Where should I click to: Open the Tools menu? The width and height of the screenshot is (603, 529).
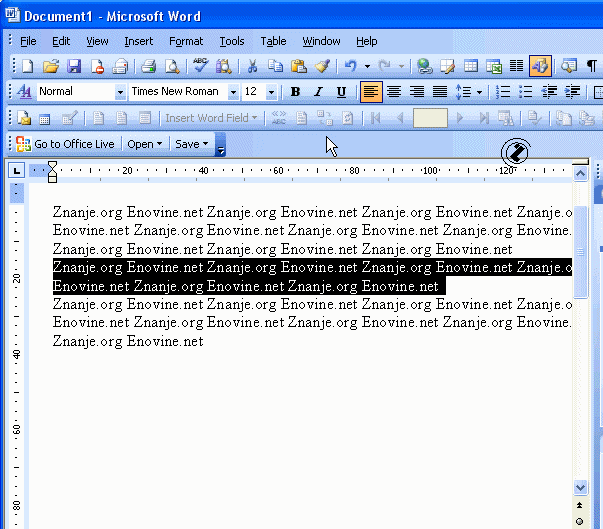(232, 41)
